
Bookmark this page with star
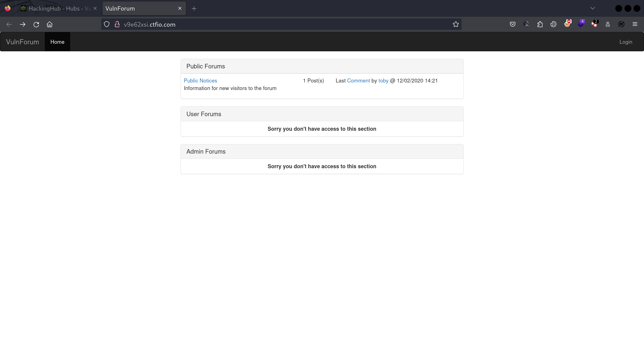coord(456,24)
